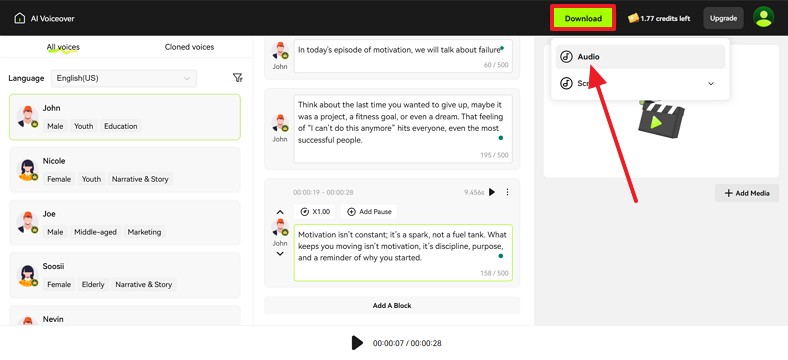Click the credits coin icon

[x=633, y=19]
